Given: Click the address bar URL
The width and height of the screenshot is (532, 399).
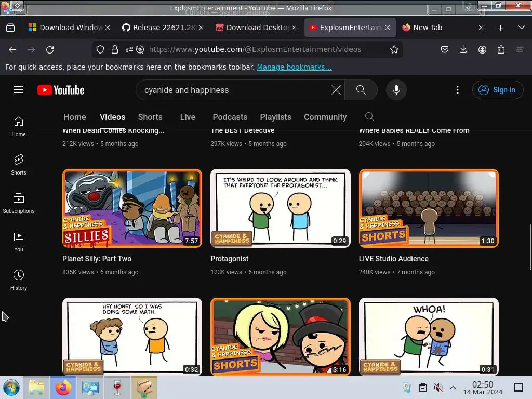Looking at the screenshot, I should [255, 49].
